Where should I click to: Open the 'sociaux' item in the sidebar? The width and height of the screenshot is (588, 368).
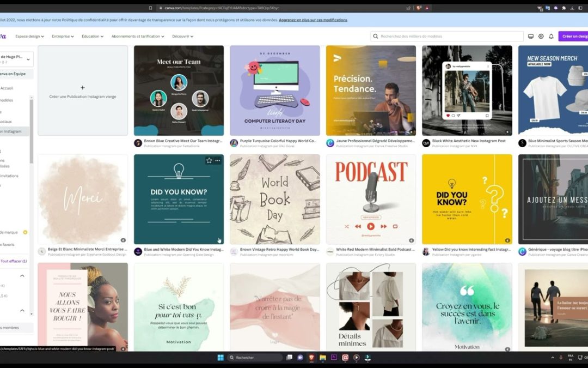6,122
